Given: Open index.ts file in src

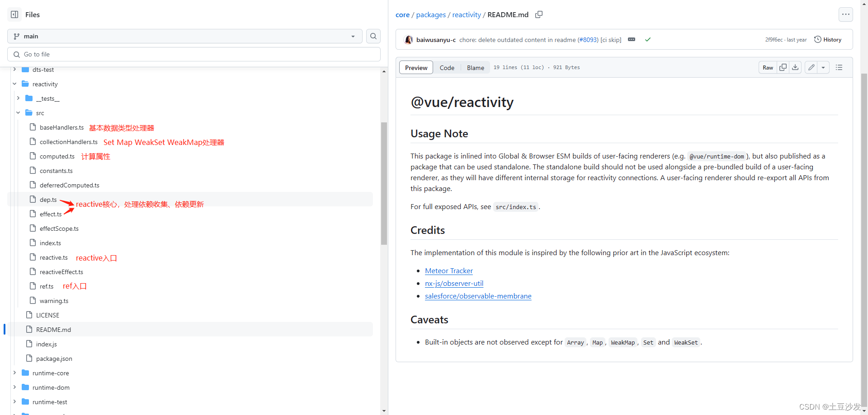Looking at the screenshot, I should click(50, 243).
